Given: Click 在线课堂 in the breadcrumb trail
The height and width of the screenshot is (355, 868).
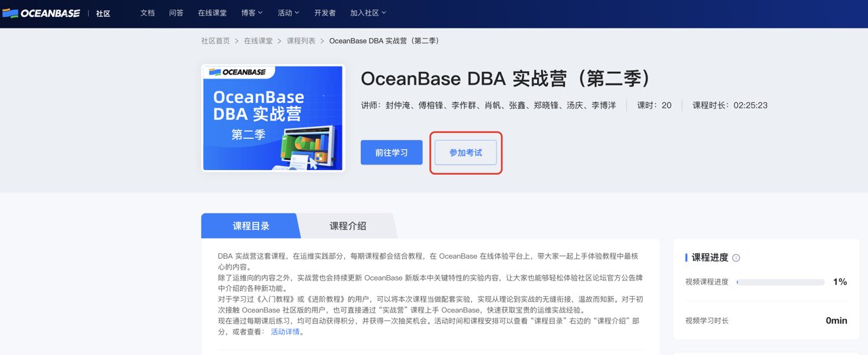Looking at the screenshot, I should point(258,41).
